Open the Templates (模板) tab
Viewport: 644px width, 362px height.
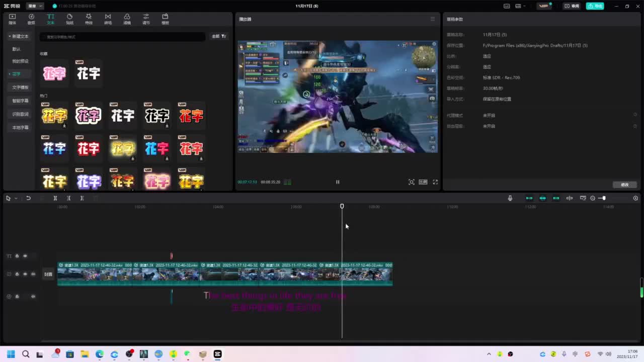165,19
